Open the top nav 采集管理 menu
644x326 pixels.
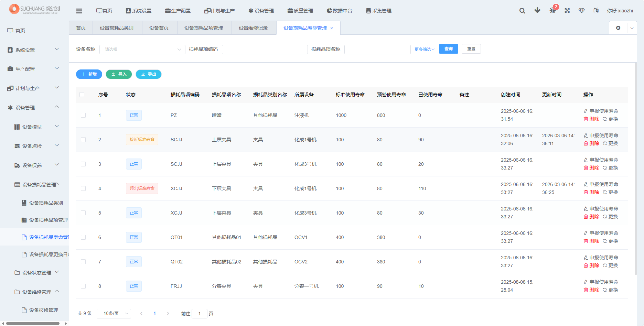pos(379,11)
